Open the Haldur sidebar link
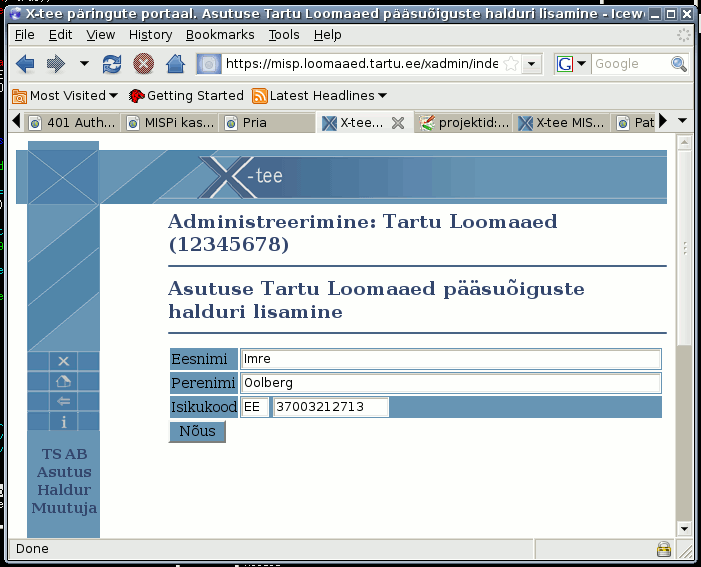 click(x=64, y=490)
